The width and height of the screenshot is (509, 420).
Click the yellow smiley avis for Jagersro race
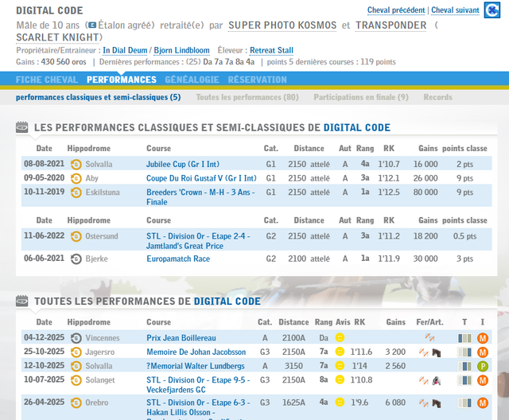click(340, 352)
